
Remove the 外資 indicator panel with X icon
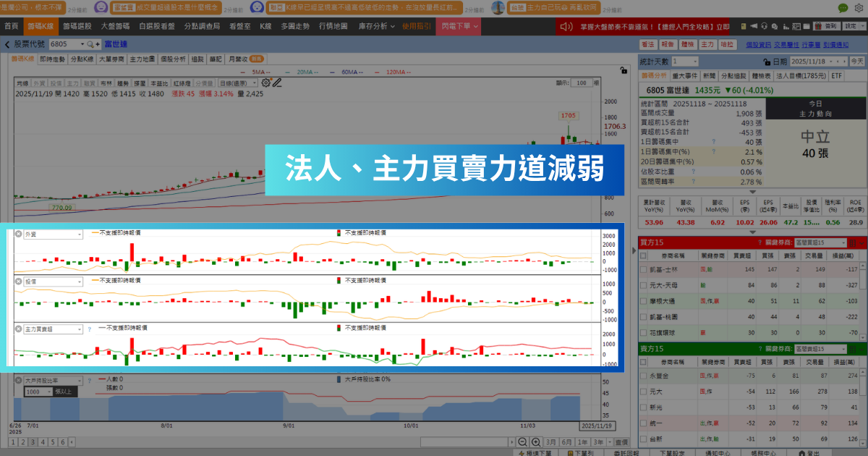coord(19,235)
